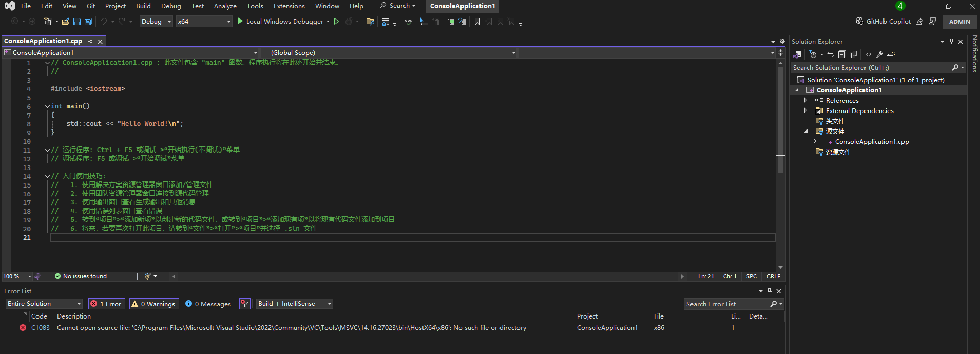Open the Debug configuration dropdown

tap(157, 22)
